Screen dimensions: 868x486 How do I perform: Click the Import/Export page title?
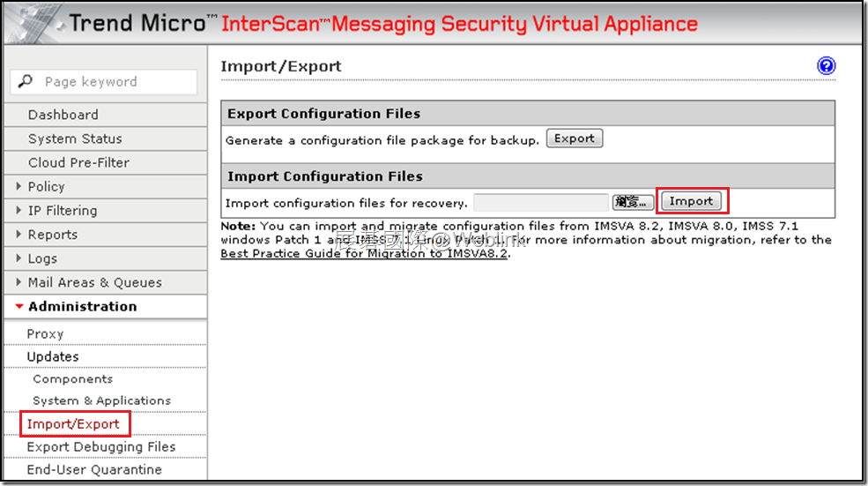point(280,66)
